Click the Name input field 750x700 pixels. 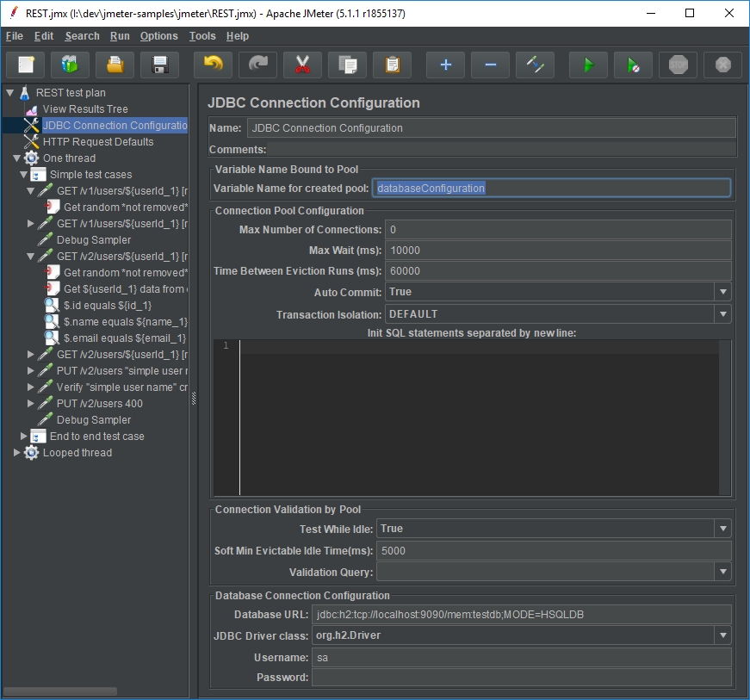(x=491, y=128)
